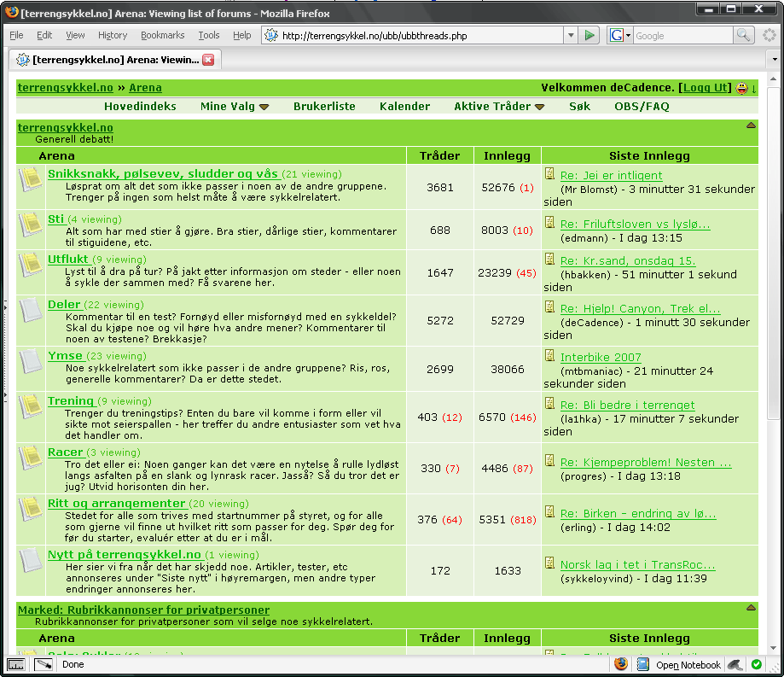
Task: Open the URL history dropdown arrow
Action: pyautogui.click(x=571, y=36)
